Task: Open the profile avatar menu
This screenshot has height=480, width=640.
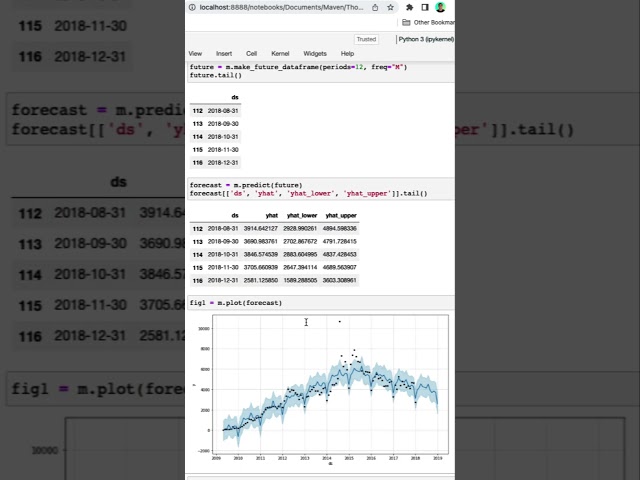Action: click(440, 7)
